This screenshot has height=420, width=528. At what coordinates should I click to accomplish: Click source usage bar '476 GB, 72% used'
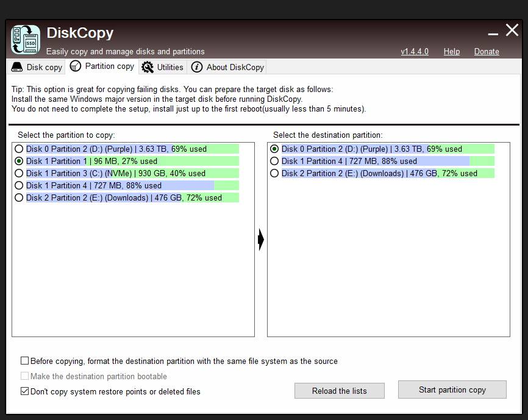tap(132, 198)
